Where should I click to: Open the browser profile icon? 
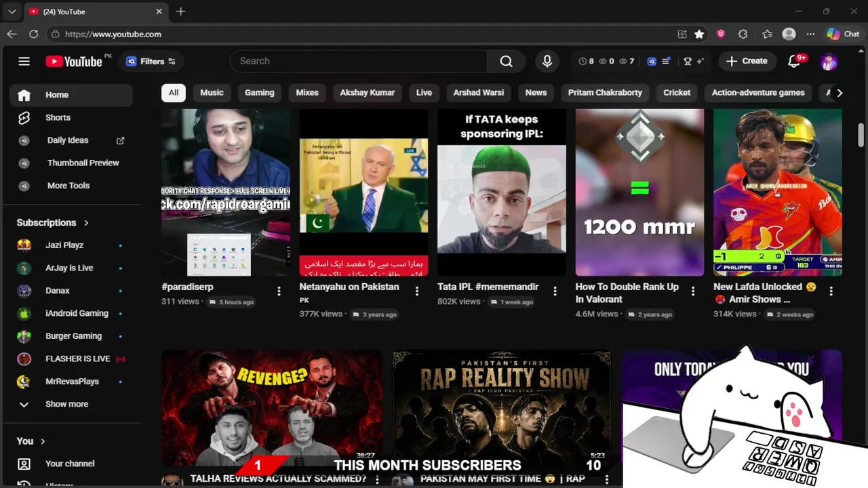789,34
